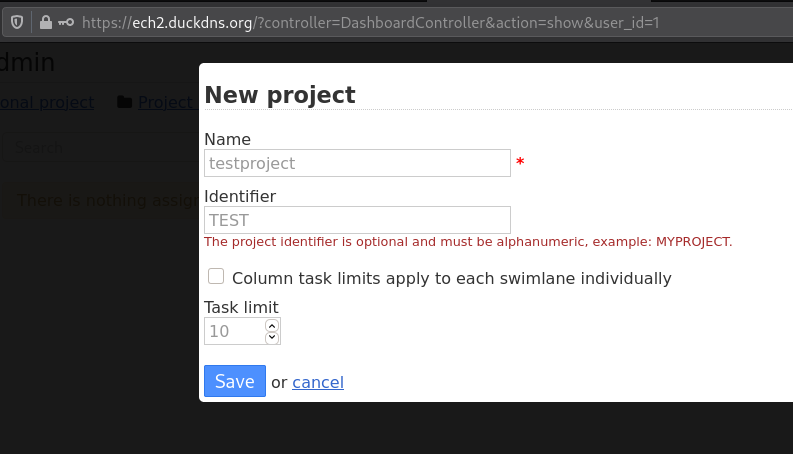Click the cancel link to dismiss dialog
The width and height of the screenshot is (793, 454).
click(318, 382)
